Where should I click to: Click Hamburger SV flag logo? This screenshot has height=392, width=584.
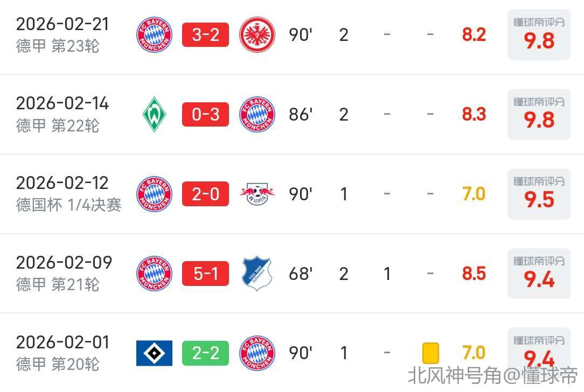[x=154, y=353]
